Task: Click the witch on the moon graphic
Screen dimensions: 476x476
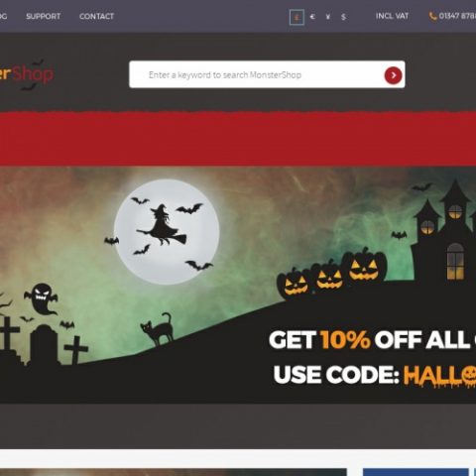Action: 162,225
